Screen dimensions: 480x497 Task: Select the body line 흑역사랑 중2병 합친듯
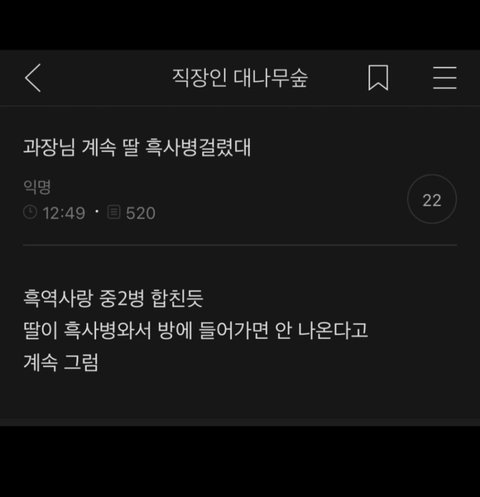point(113,298)
